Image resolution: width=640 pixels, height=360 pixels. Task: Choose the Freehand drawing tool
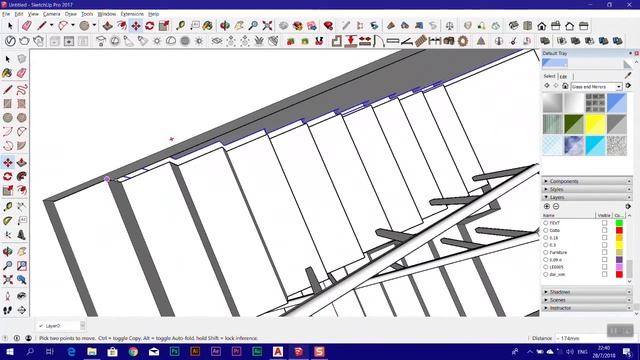[x=22, y=89]
